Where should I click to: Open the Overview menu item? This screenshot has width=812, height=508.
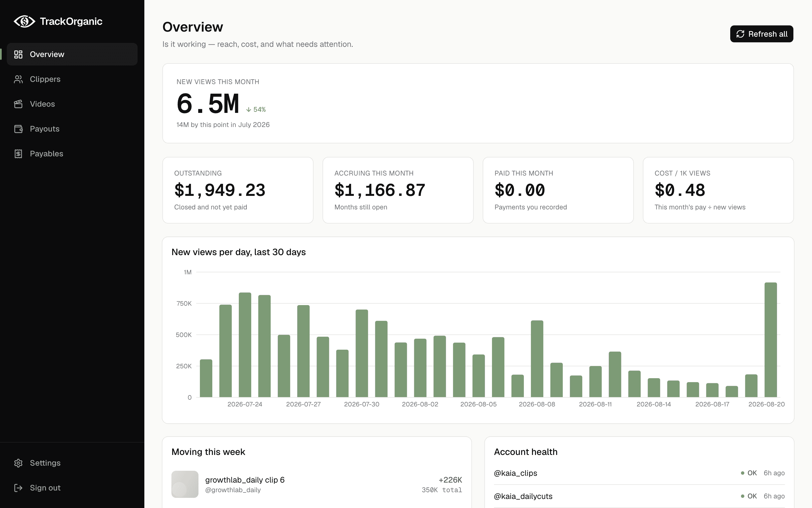tap(72, 54)
